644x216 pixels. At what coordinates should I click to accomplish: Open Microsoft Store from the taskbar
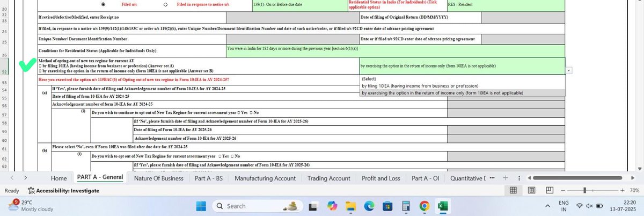point(387,206)
